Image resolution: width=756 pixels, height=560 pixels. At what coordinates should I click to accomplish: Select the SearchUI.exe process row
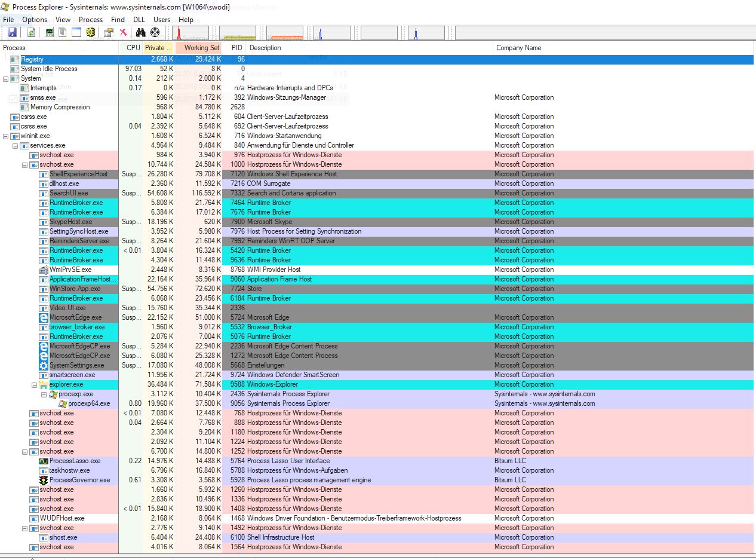(378, 193)
